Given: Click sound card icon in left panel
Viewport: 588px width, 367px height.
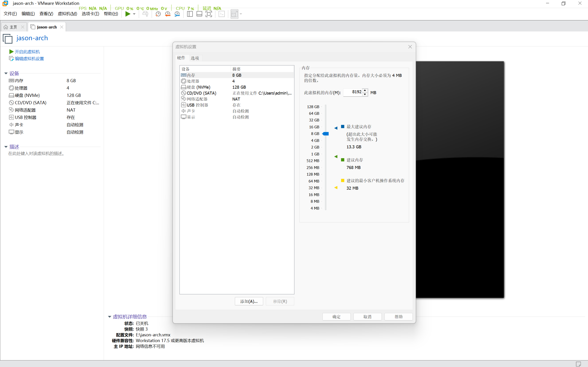Looking at the screenshot, I should tap(11, 125).
